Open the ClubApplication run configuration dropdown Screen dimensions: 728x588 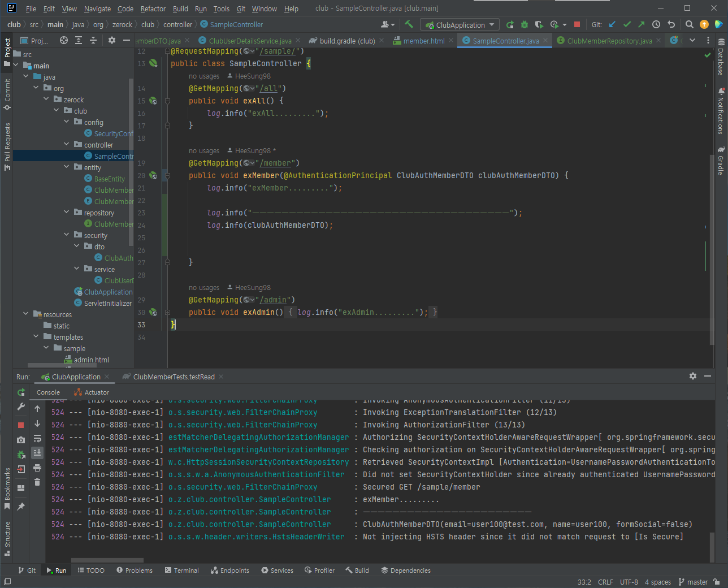(460, 25)
